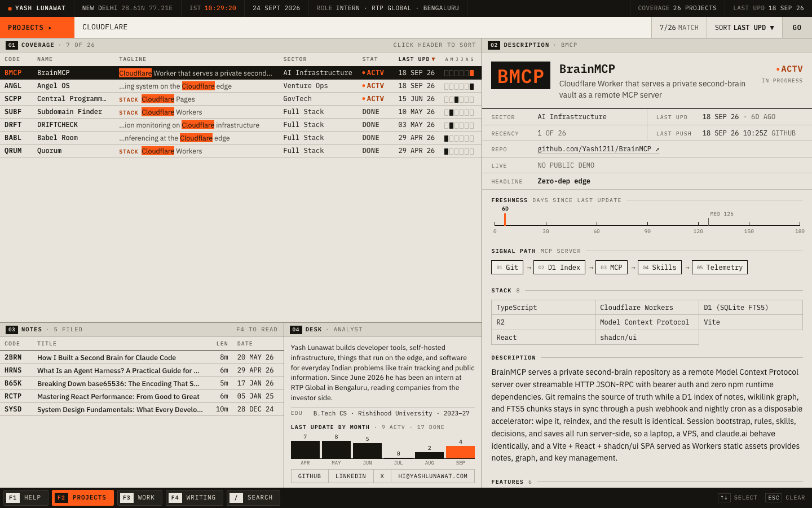Image resolution: width=812 pixels, height=508 pixels.
Task: Open note What Is an Agent Harness
Action: [x=142, y=370]
